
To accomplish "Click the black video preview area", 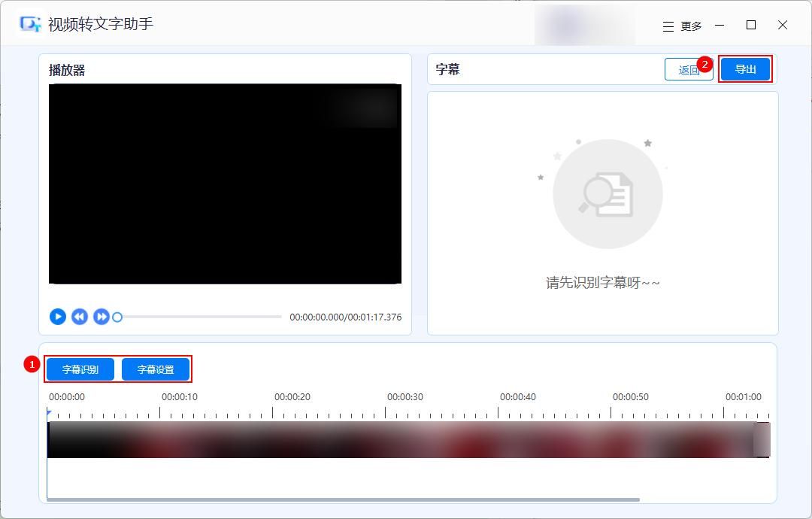I will 225,184.
